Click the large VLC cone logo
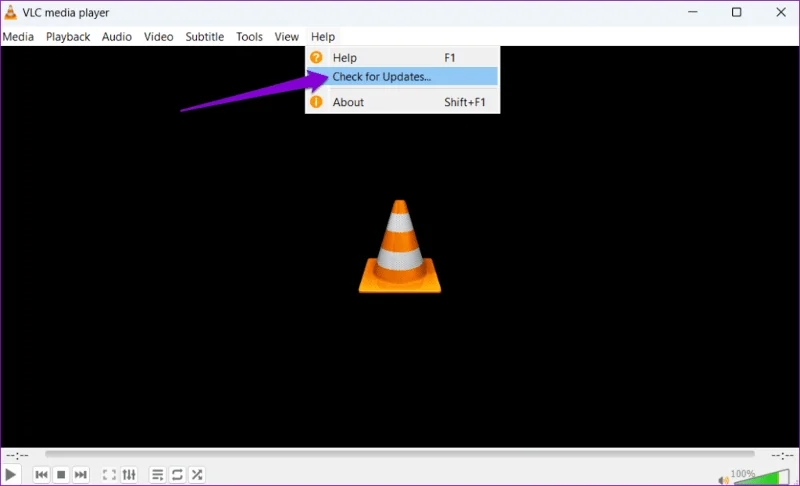Screen dimensions: 800x486 (399, 246)
